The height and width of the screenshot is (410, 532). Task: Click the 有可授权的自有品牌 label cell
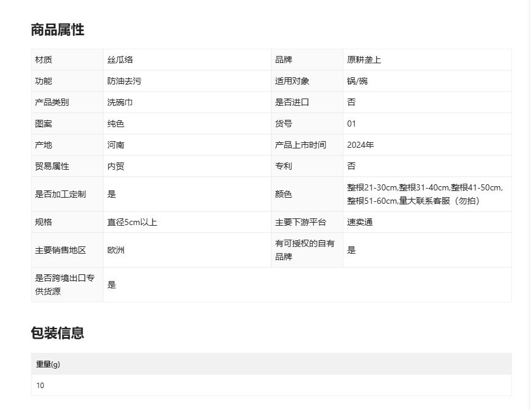click(305, 250)
